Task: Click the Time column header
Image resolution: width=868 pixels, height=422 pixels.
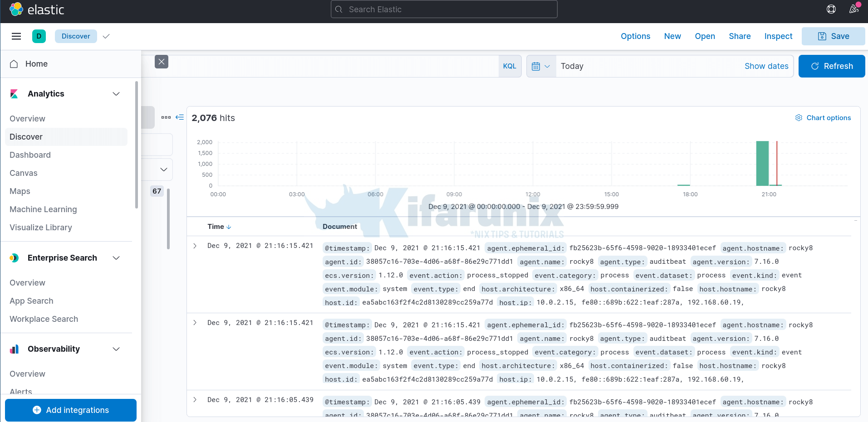Action: (x=216, y=227)
